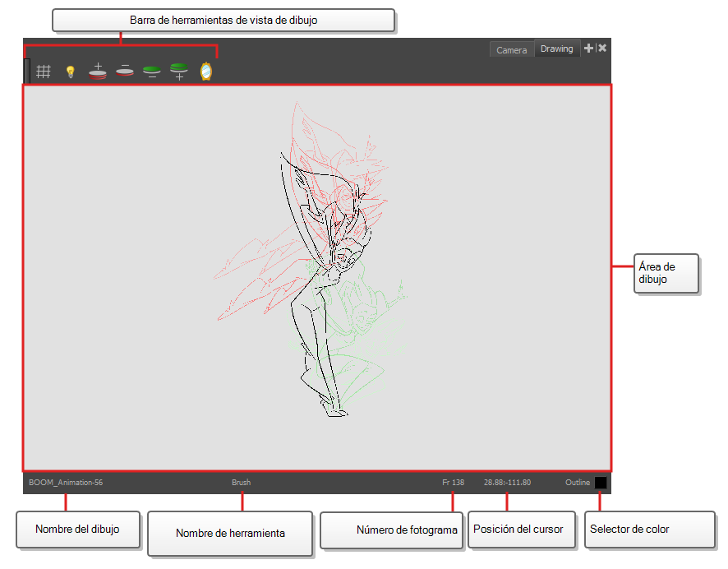This screenshot has height=569, width=728.
Task: Reduce previous drawings in onion skin
Action: pyautogui.click(x=125, y=70)
